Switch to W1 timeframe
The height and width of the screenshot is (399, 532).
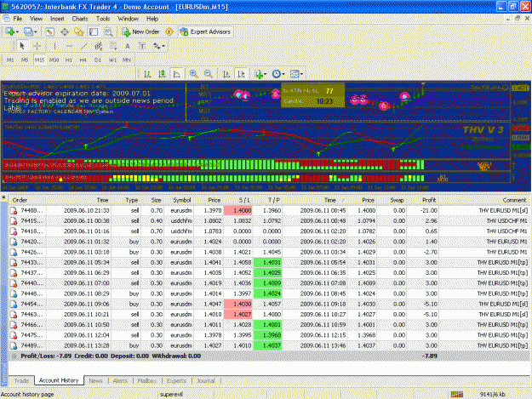112,60
